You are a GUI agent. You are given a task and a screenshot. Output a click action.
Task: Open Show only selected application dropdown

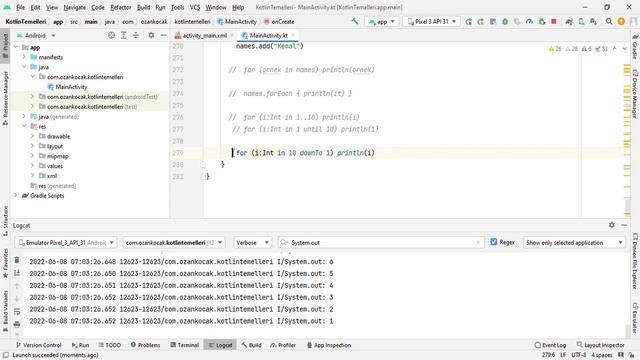(x=574, y=242)
